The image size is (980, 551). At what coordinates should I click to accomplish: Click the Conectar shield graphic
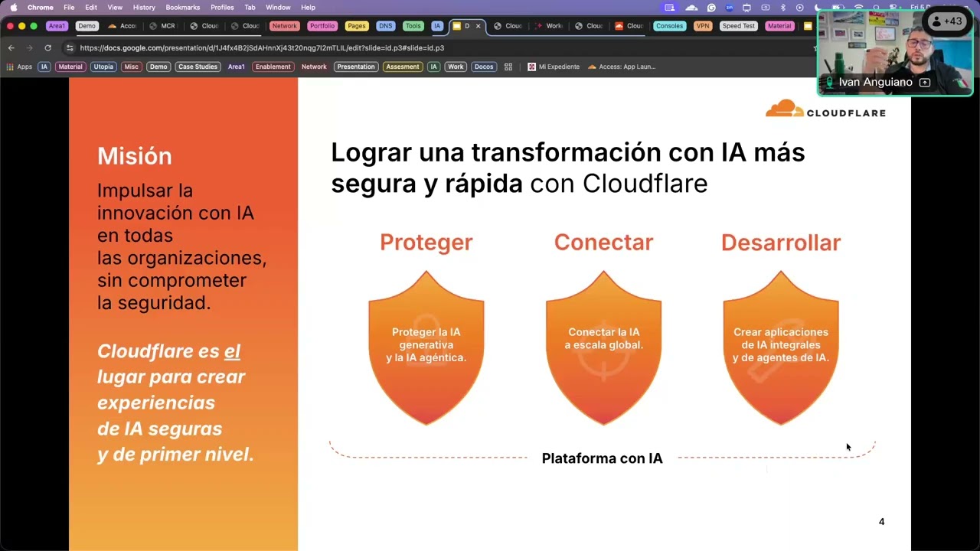(x=603, y=347)
